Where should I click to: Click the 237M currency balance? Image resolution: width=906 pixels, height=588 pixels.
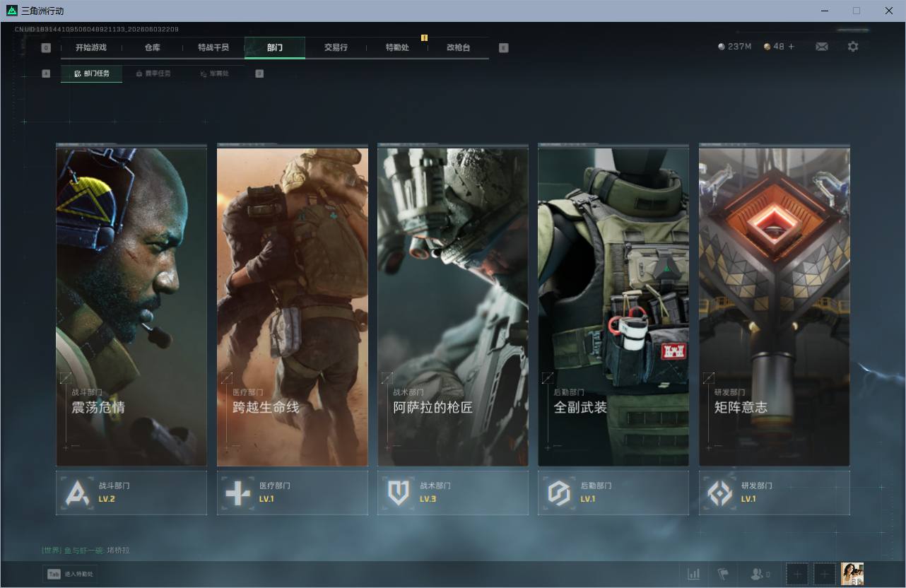coord(734,47)
